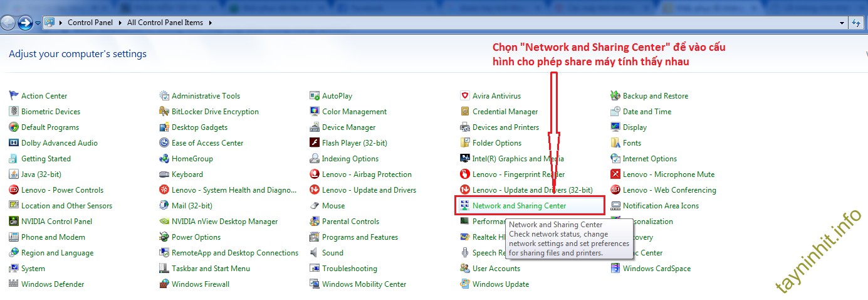Open the Programs and Features link
868x300 pixels.
pyautogui.click(x=360, y=237)
